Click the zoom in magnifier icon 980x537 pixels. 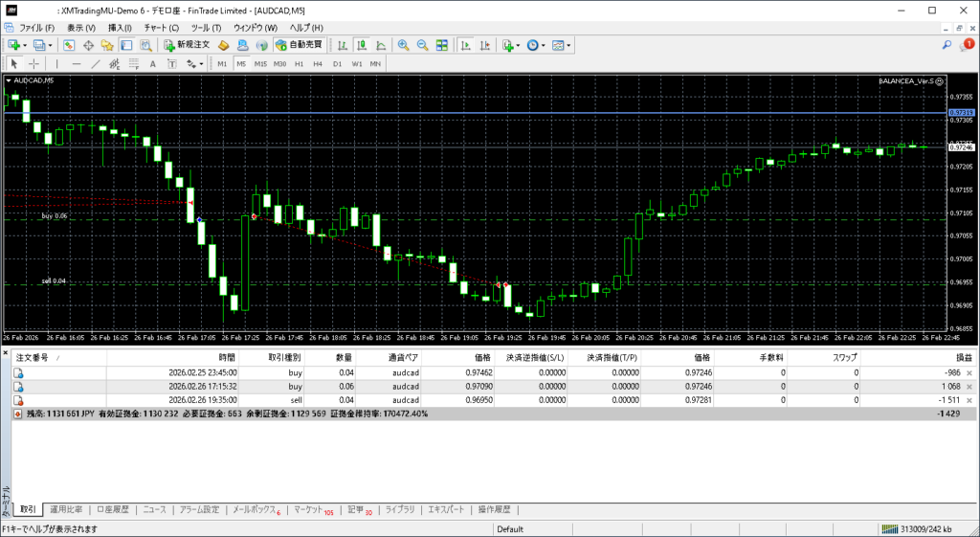[x=404, y=45]
